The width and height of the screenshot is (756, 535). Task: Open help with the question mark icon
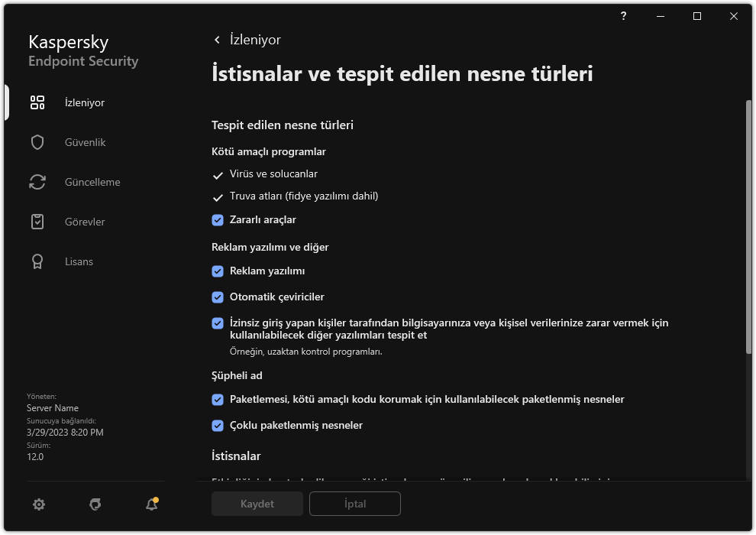(x=623, y=15)
